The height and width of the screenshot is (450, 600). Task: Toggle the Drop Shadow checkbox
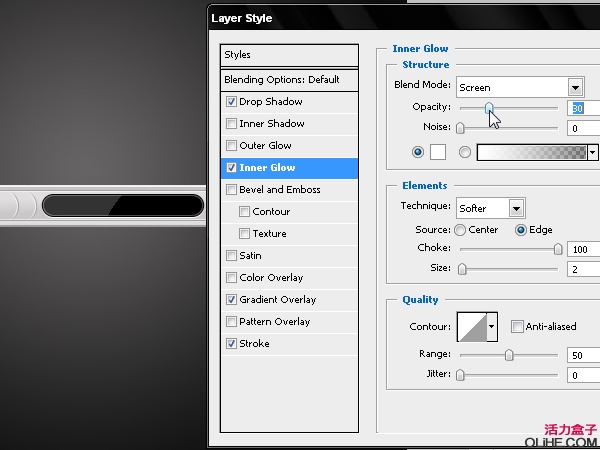(231, 102)
